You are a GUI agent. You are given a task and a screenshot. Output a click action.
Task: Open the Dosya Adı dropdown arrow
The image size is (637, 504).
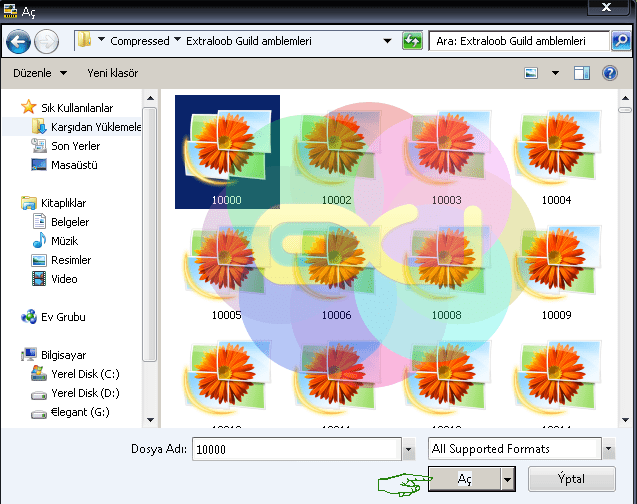[x=408, y=450]
